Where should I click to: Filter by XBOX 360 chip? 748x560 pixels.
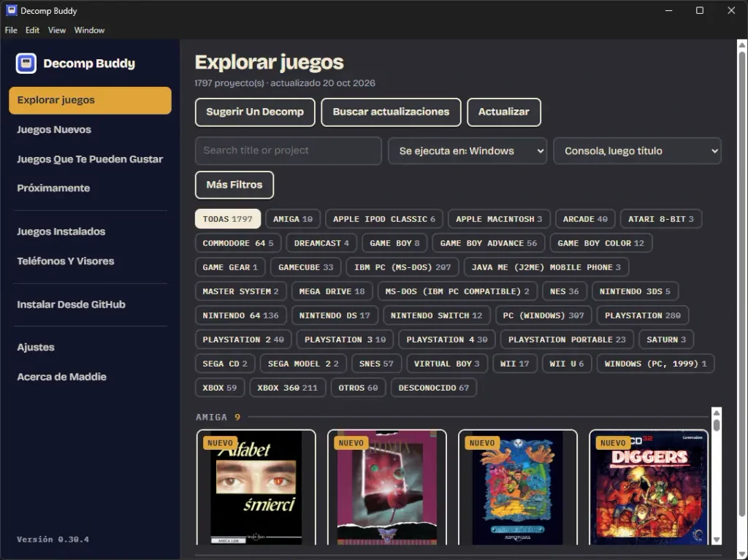(287, 388)
